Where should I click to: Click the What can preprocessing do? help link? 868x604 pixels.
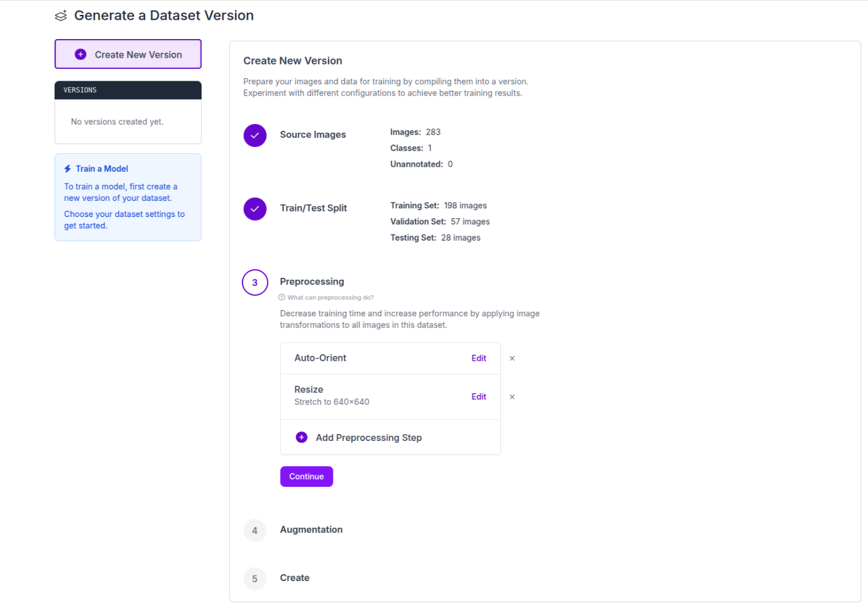(326, 298)
